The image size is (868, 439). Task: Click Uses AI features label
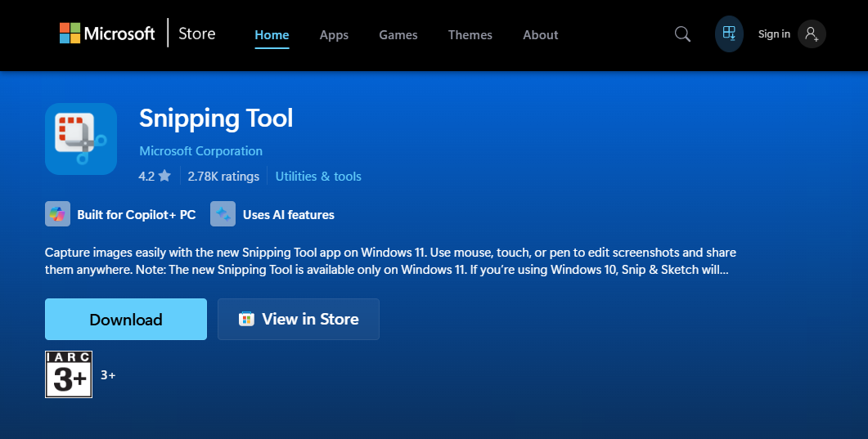coord(289,214)
